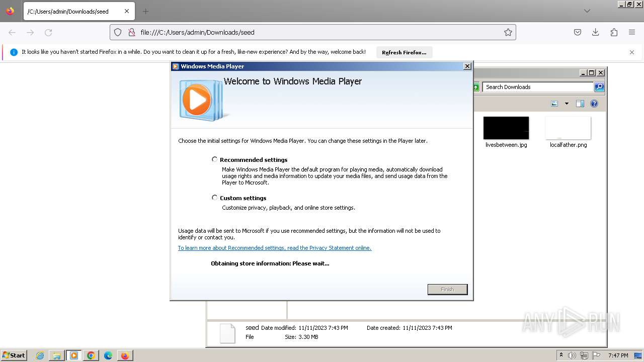
Task: Minimize the Explorer Downloads window
Action: click(x=583, y=72)
